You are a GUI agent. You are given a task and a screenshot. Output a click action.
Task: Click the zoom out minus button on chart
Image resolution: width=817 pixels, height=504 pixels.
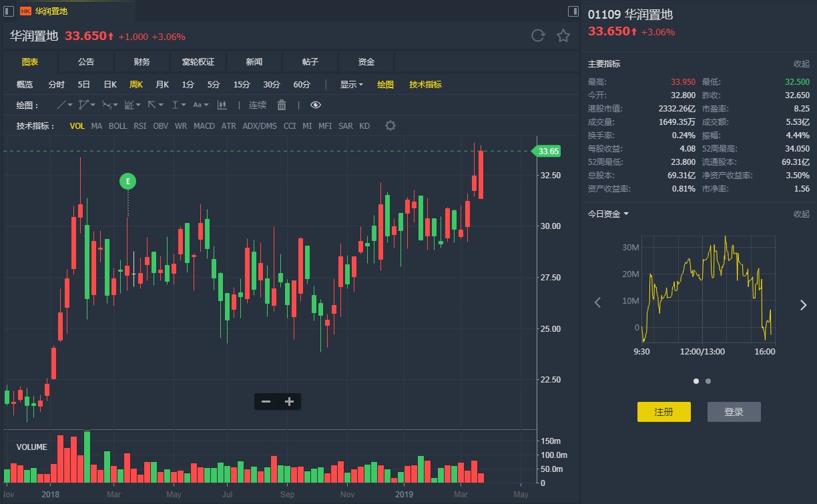266,401
